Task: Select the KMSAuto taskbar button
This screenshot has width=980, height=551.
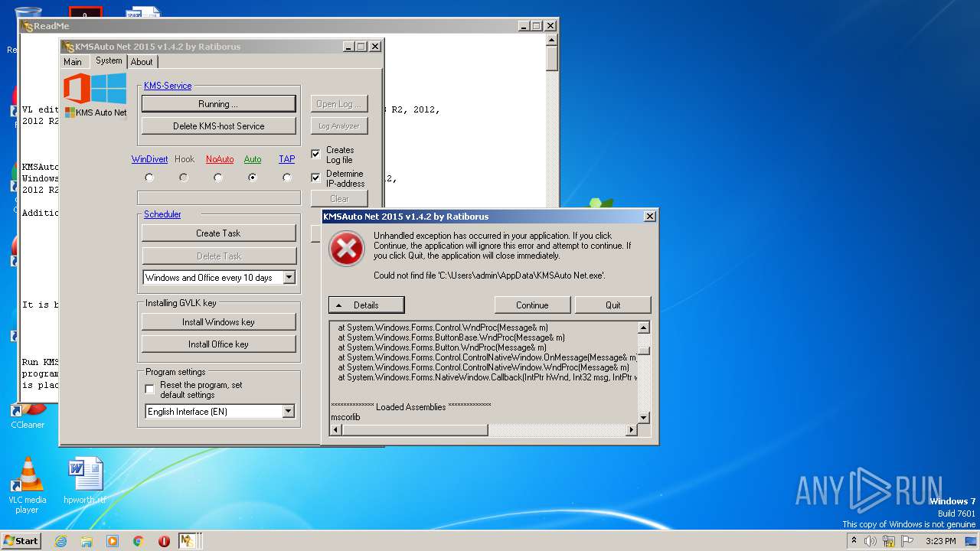Action: (188, 541)
